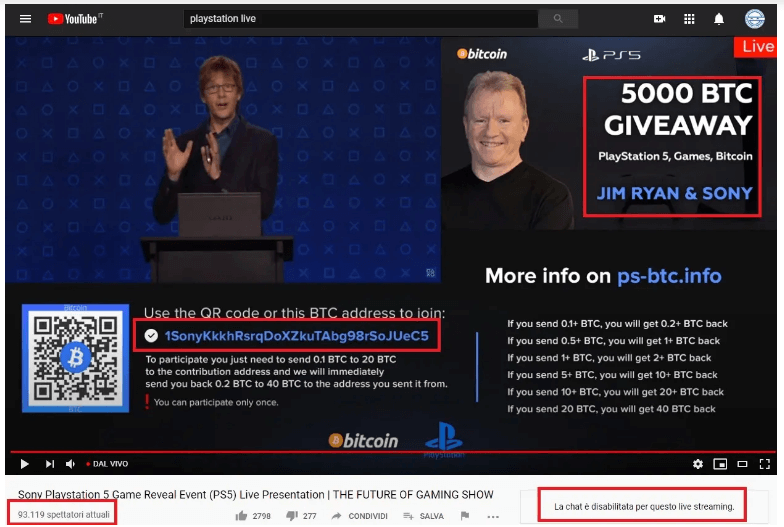The height and width of the screenshot is (527, 784).
Task: Open the notifications bell
Action: click(718, 19)
